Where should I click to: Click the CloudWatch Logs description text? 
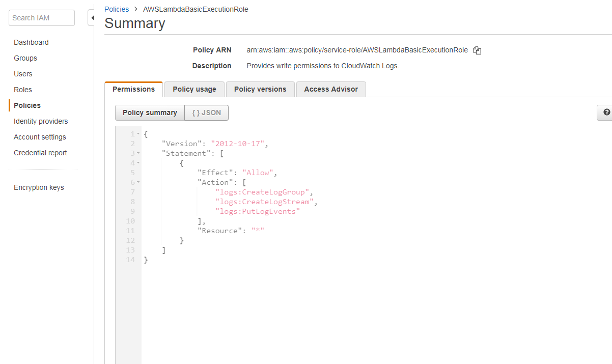pos(323,66)
